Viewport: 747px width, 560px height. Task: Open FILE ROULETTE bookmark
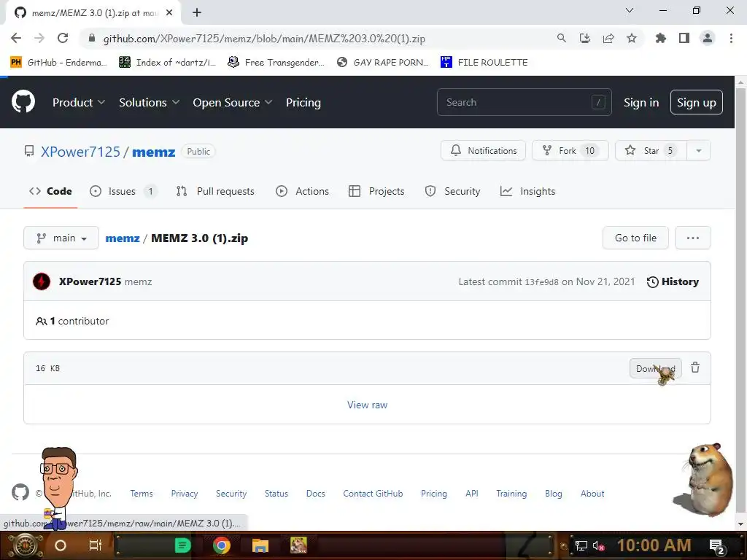pos(484,62)
